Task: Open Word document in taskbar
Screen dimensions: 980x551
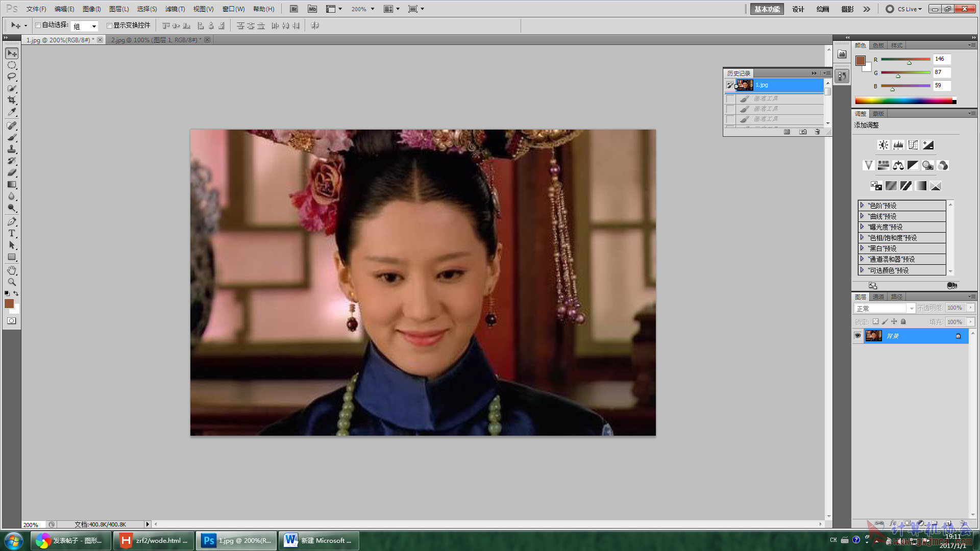Action: point(319,541)
